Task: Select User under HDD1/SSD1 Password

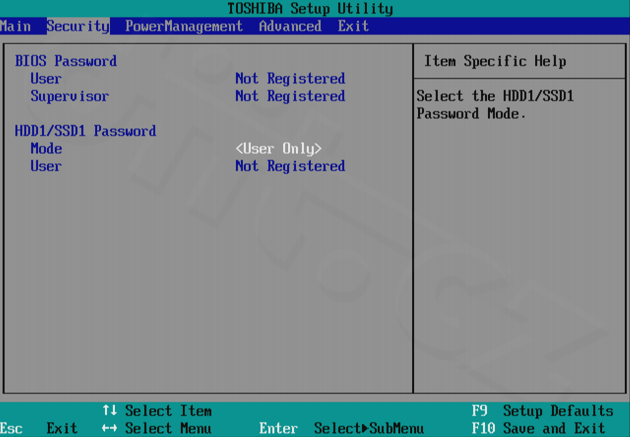Action: [x=46, y=166]
